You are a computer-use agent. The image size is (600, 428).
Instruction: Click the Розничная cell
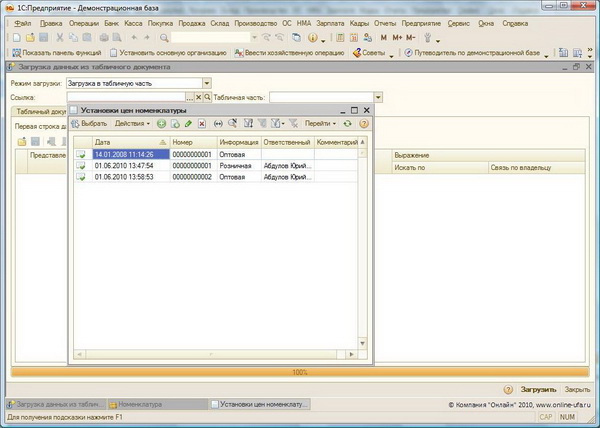(x=239, y=166)
